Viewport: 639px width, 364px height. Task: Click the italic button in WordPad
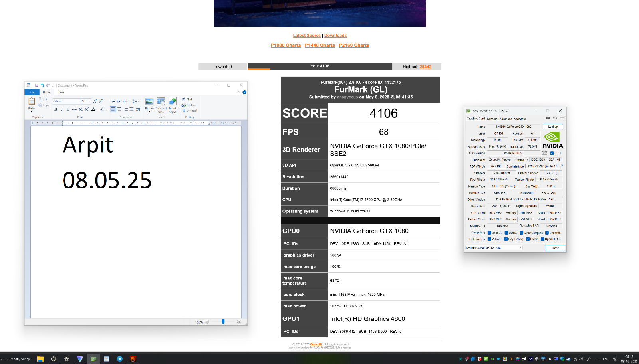coord(62,109)
